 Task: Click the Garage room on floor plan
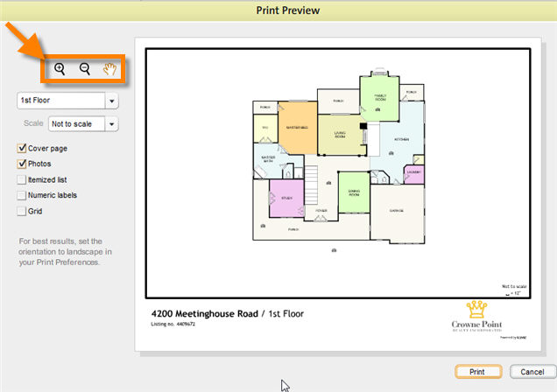coord(397,211)
